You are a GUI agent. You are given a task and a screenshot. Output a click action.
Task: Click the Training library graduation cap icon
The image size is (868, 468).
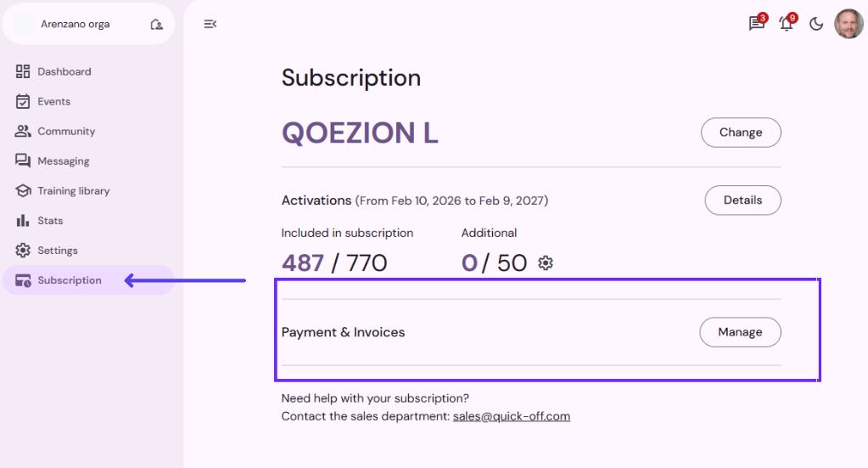coord(23,191)
